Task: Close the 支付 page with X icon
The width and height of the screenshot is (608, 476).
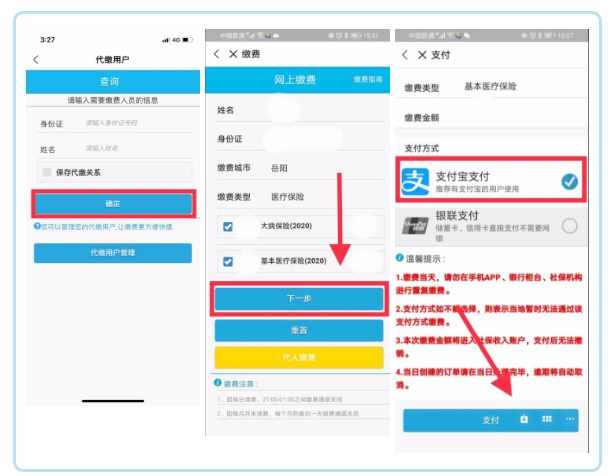Action: click(x=420, y=54)
